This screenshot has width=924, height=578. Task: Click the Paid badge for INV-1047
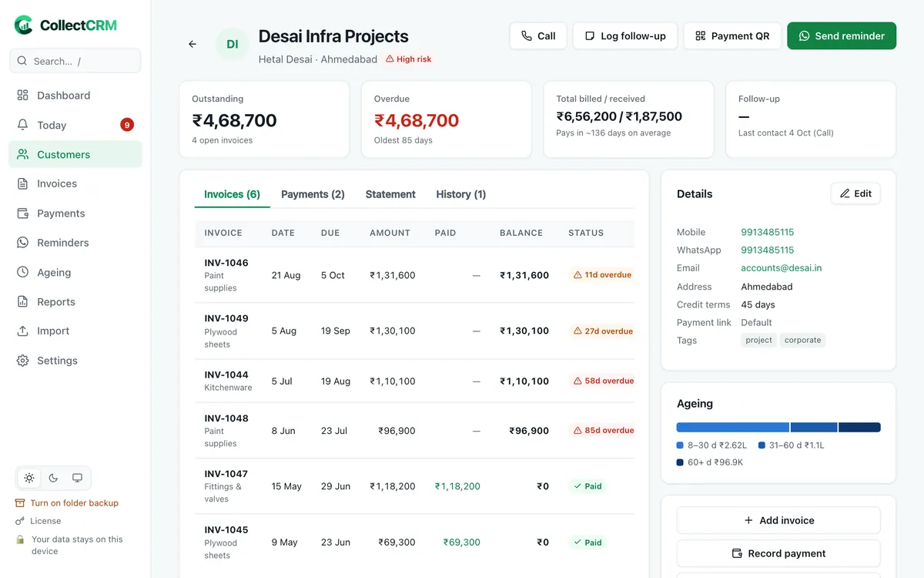tap(588, 486)
